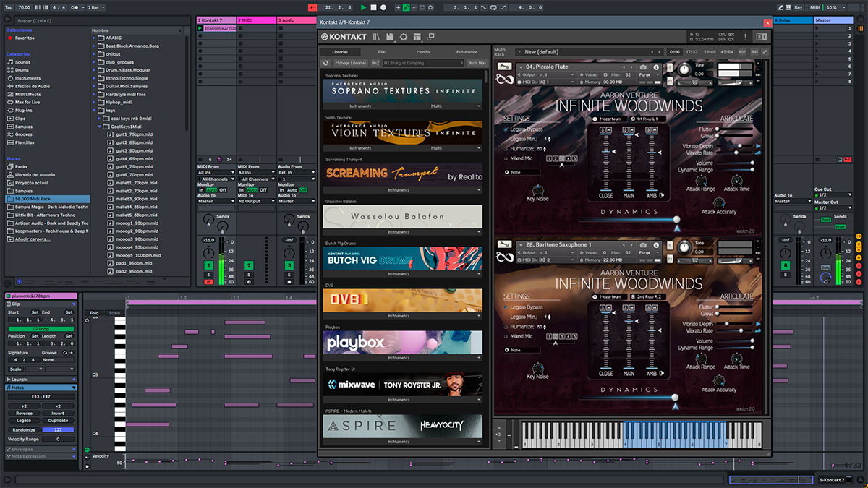Toggle the Loop button in clip view
The width and height of the screenshot is (868, 488).
(41, 329)
